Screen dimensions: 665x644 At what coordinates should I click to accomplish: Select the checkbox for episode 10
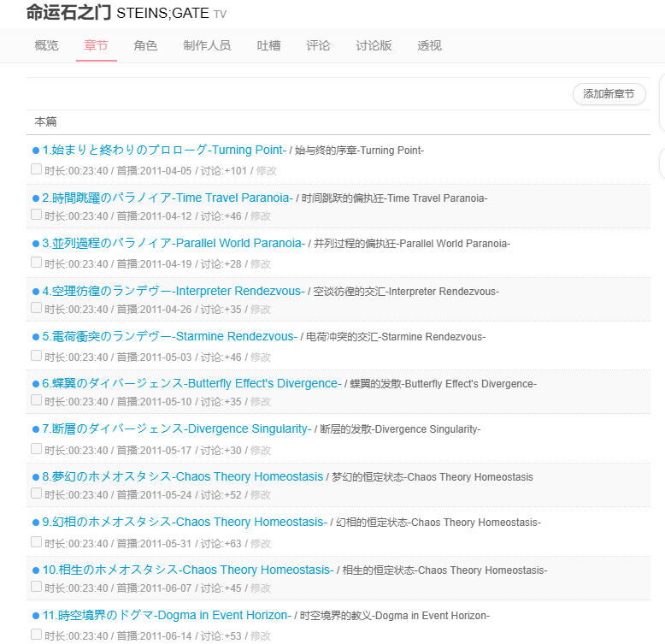(36, 587)
